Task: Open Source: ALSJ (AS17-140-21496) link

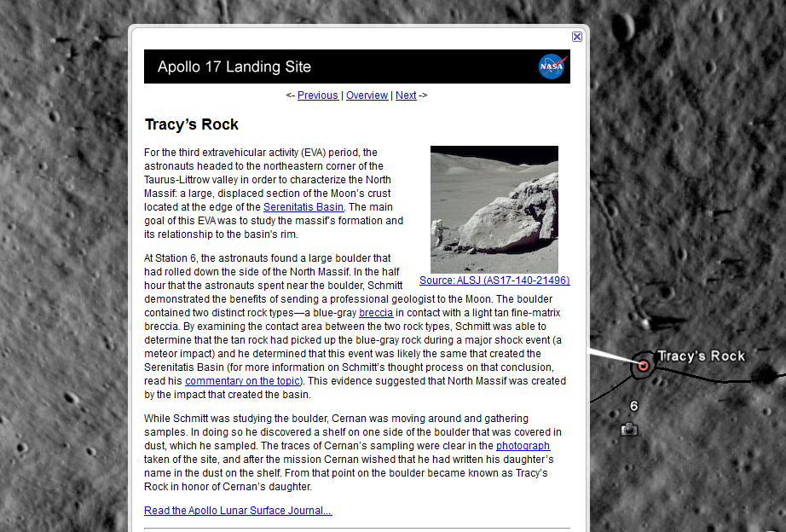Action: click(494, 280)
